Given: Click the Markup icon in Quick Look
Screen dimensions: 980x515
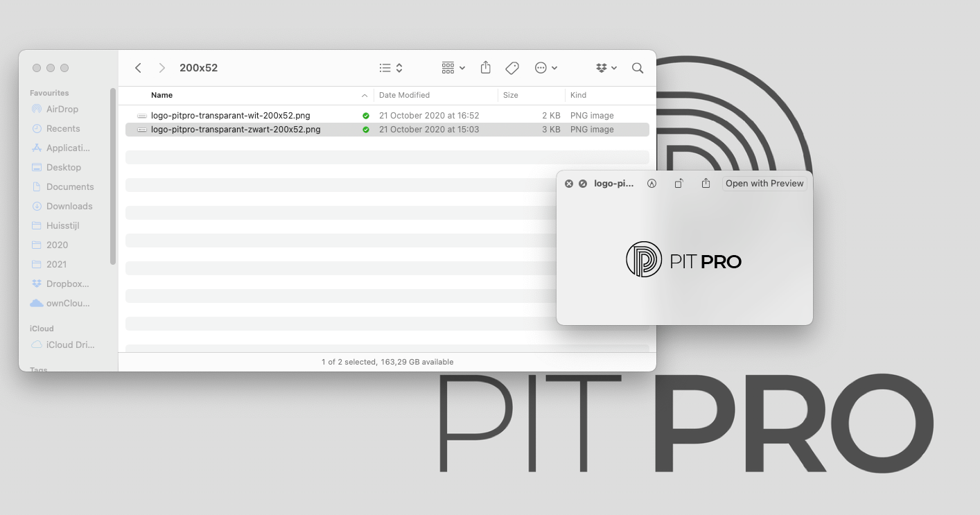Looking at the screenshot, I should coord(651,184).
